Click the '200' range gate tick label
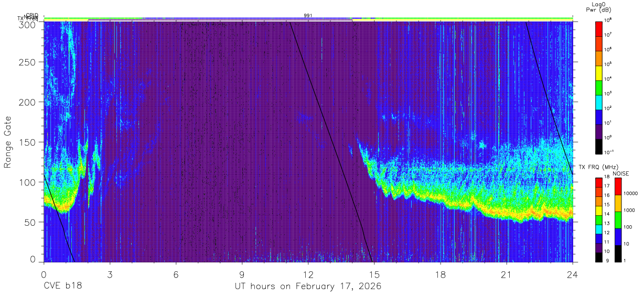 (27, 102)
